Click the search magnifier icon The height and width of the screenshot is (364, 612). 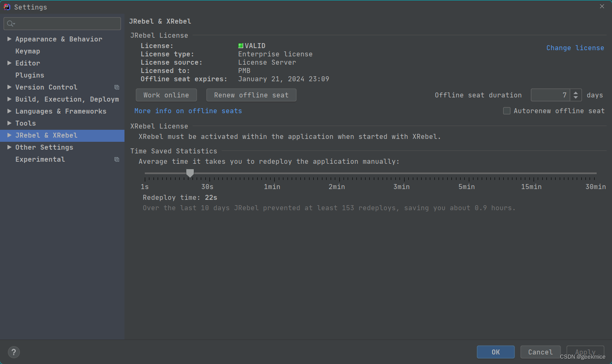[11, 24]
